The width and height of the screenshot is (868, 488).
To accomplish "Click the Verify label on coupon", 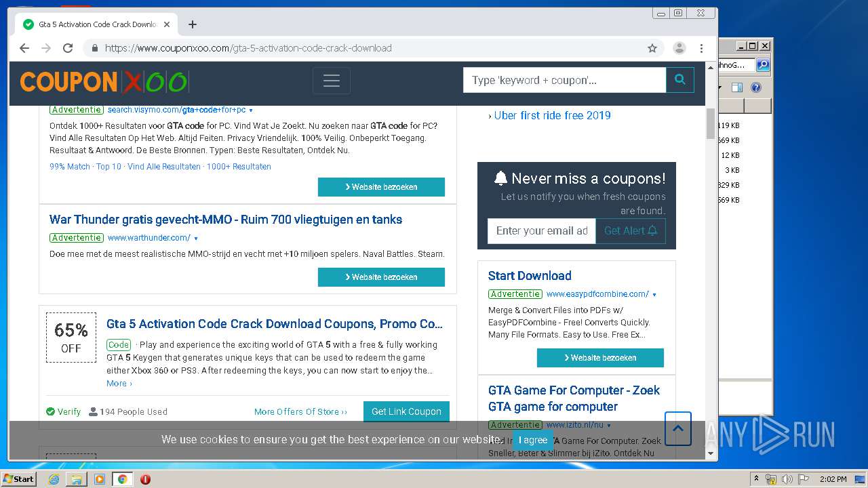I will pyautogui.click(x=64, y=412).
